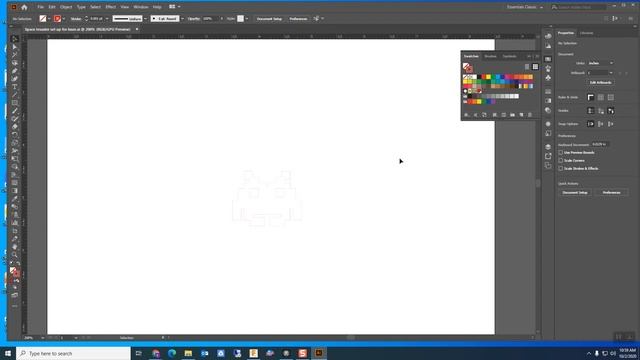Viewport: 640px width, 360px height.
Task: Toggle Scale Strokes & Effects checkbox
Action: tap(561, 168)
